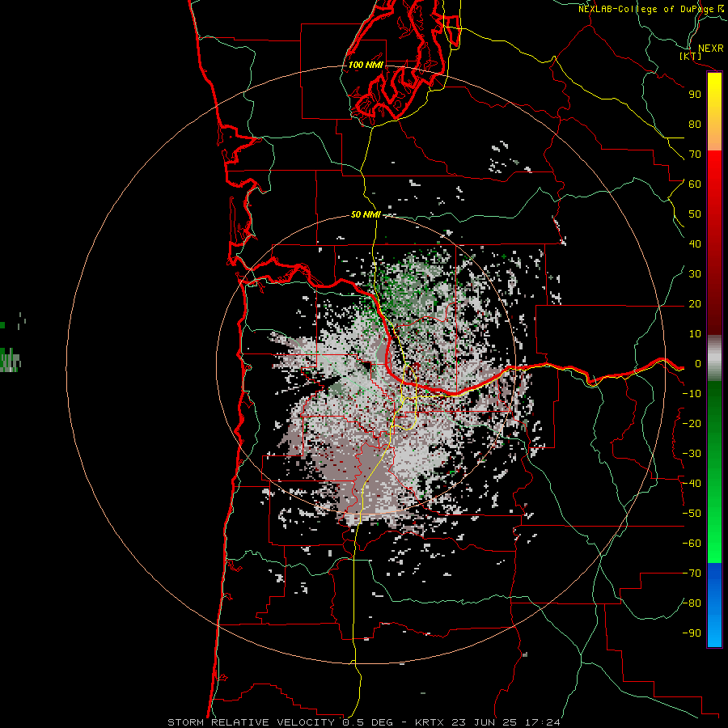This screenshot has height=728, width=728.
Task: Click the "-90" scale value
Action: (x=692, y=633)
